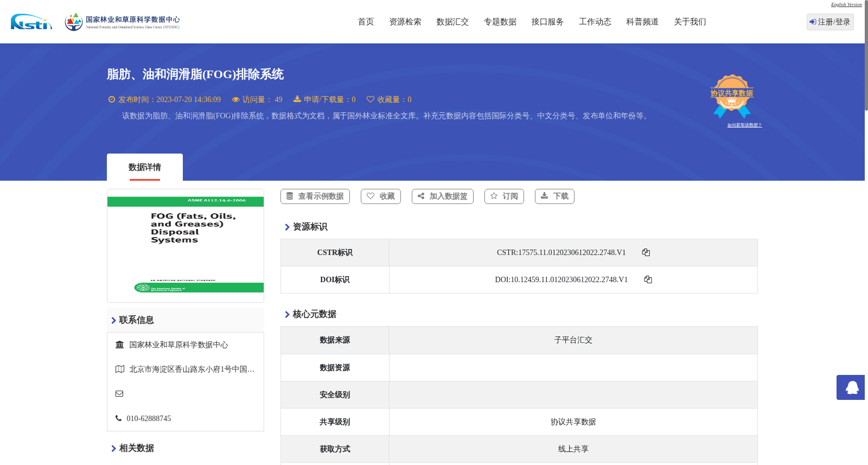Viewport: 868px width, 465px height.
Task: Click the phone icon beside 010-62888745
Action: point(118,418)
